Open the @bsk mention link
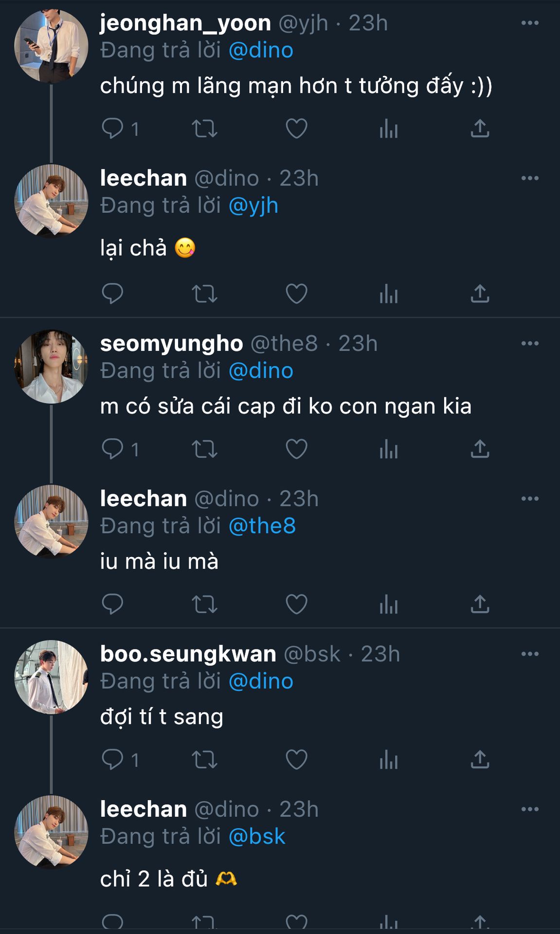The height and width of the screenshot is (934, 560). [x=256, y=837]
